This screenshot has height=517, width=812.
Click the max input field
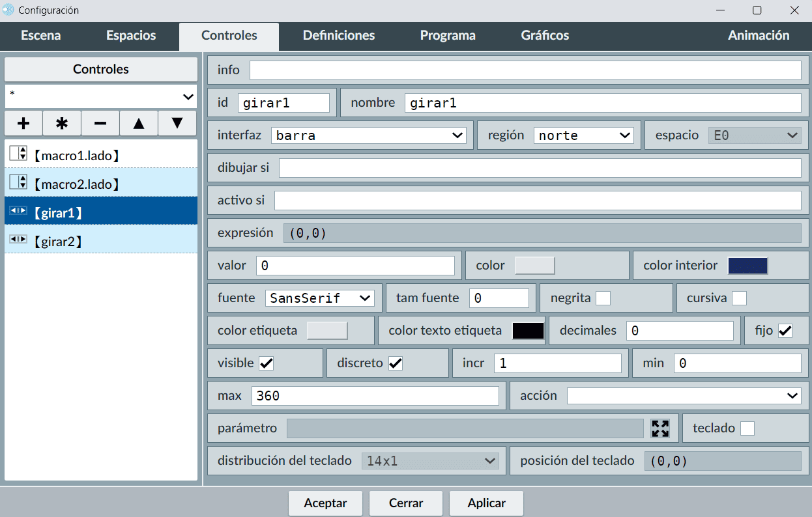click(375, 396)
